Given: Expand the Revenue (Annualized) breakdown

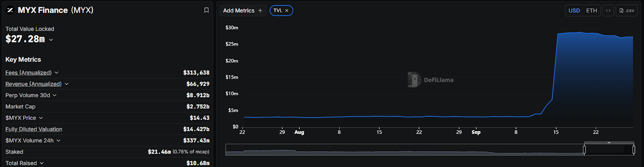Looking at the screenshot, I should click(67, 84).
